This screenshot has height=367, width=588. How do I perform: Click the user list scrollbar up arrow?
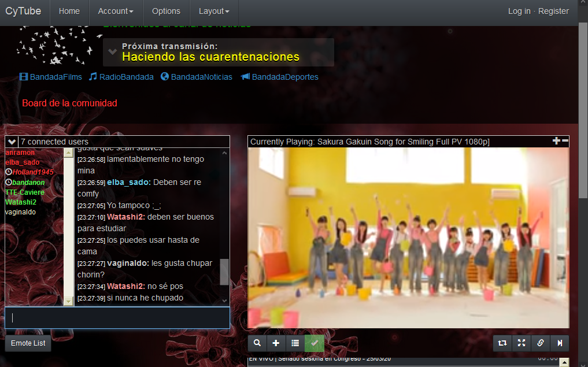click(x=68, y=153)
